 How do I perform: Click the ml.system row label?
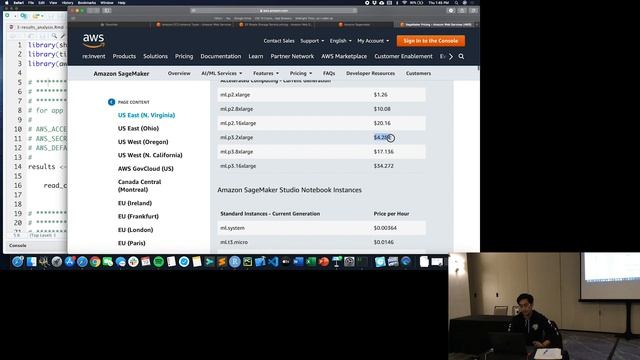233,228
